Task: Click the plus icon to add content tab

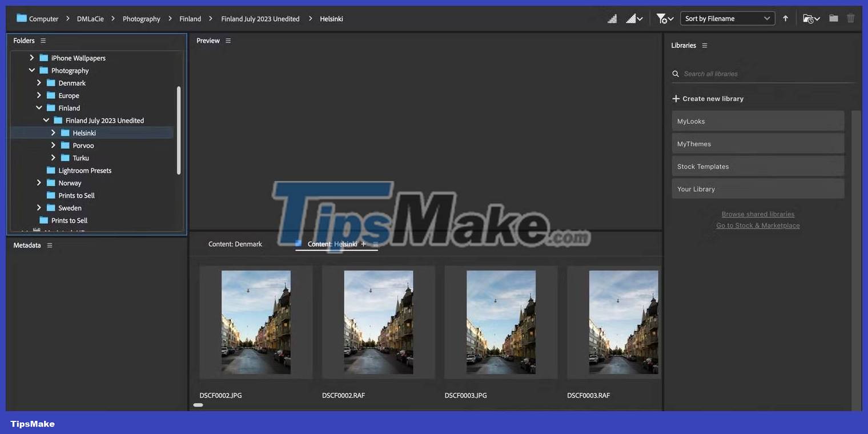Action: point(364,244)
